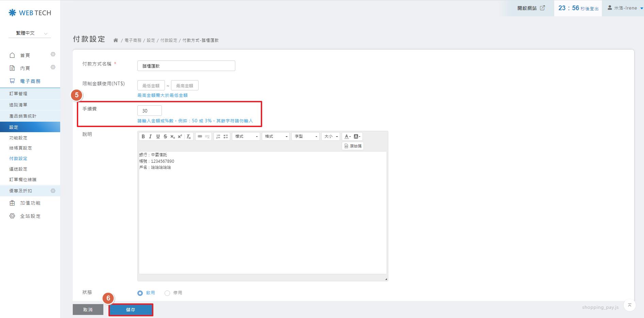Apply italic formatting in the editor
Screen dimensions: 644x318
coord(150,137)
